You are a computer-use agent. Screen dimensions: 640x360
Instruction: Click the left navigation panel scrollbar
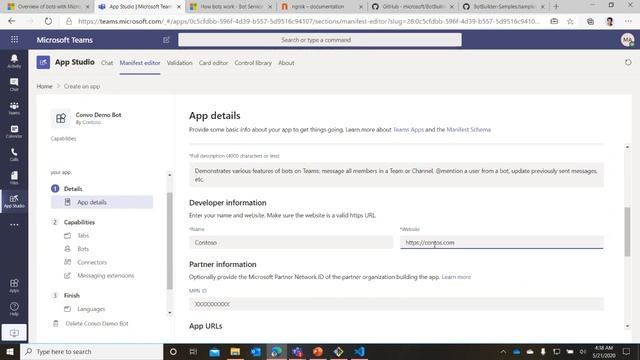pos(169,241)
